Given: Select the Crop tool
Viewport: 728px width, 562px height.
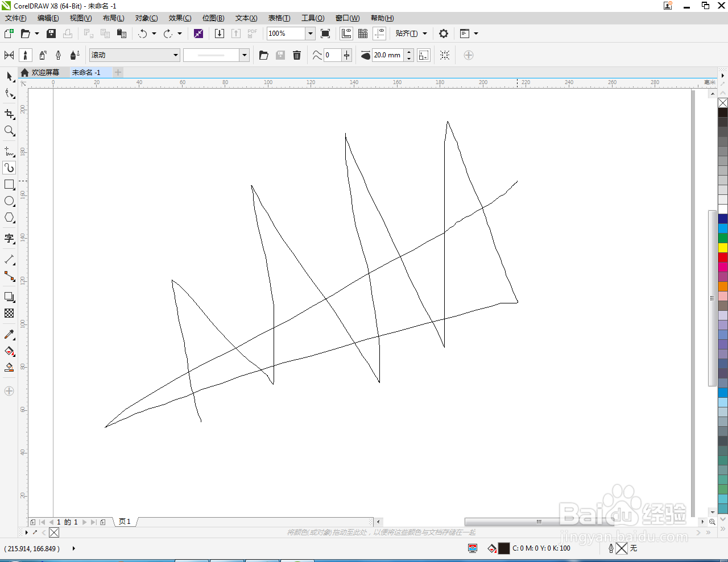Looking at the screenshot, I should [9, 114].
